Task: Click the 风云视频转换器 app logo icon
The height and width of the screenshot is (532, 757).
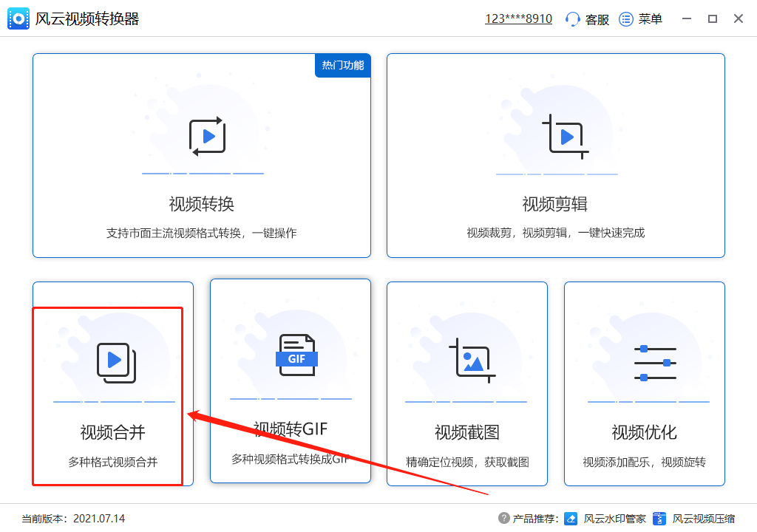Action: (x=18, y=18)
